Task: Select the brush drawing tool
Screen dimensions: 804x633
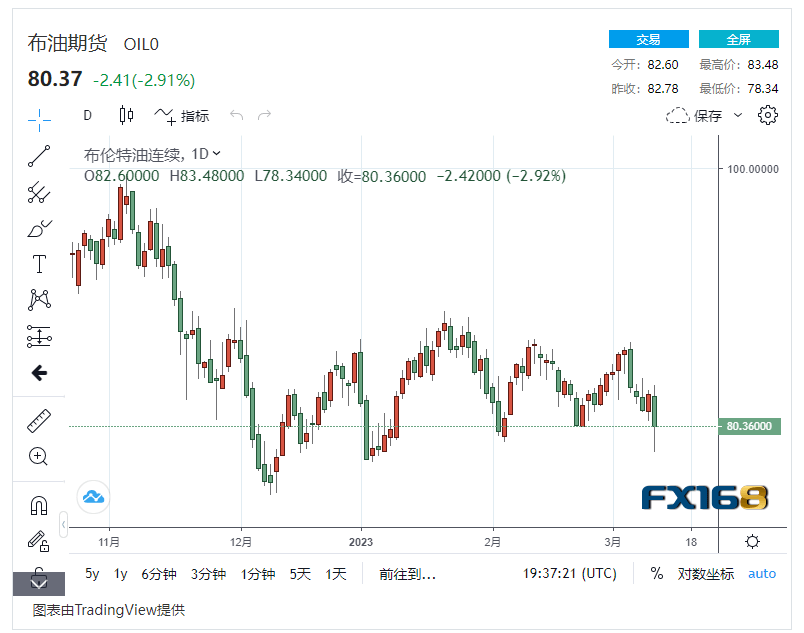Action: pos(39,228)
